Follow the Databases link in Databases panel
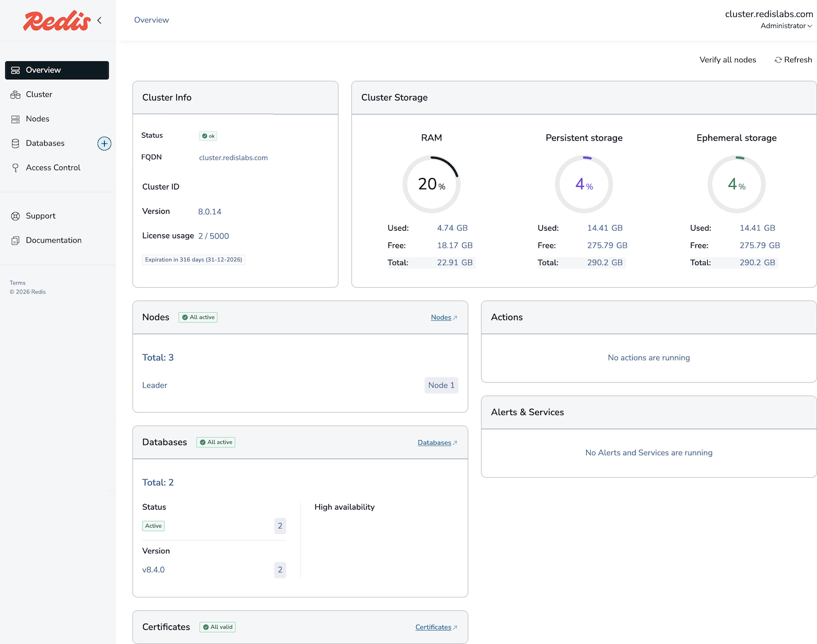The image size is (817, 644). [x=436, y=443]
